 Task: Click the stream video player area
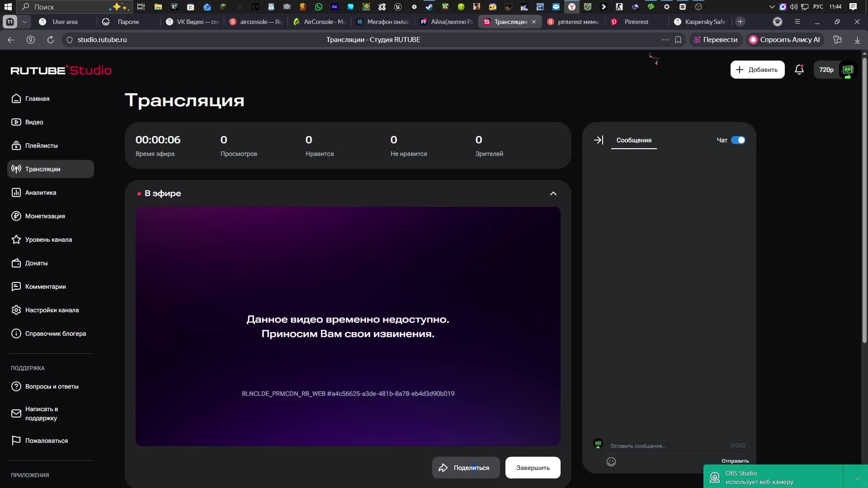tap(348, 326)
